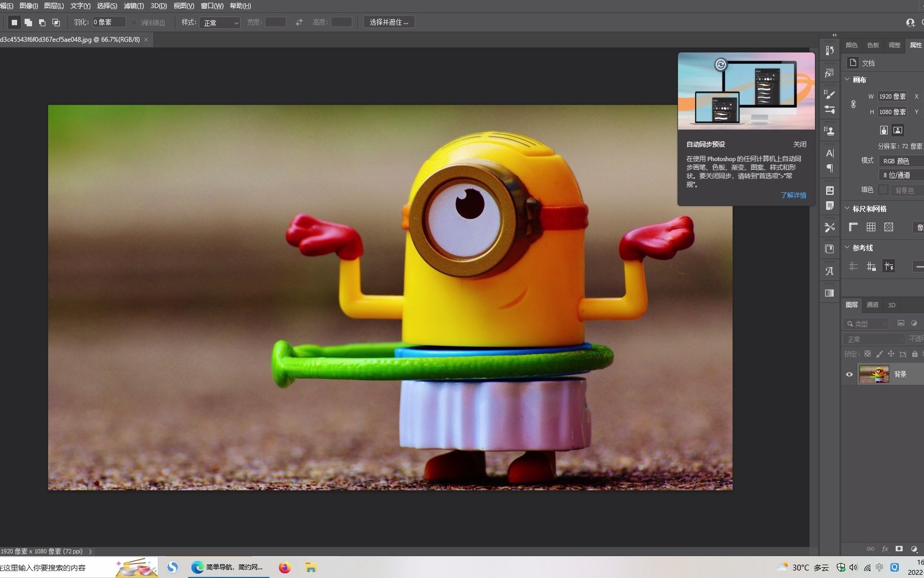The image size is (924, 578).
Task: Toggle the 消除锯齿 anti-alias checkbox
Action: click(134, 22)
